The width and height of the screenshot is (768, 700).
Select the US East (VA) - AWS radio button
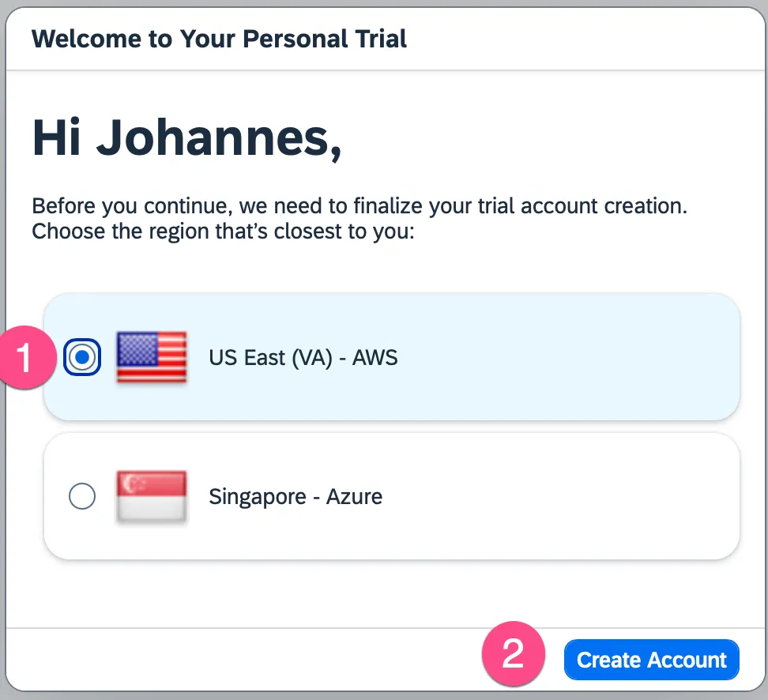82,358
